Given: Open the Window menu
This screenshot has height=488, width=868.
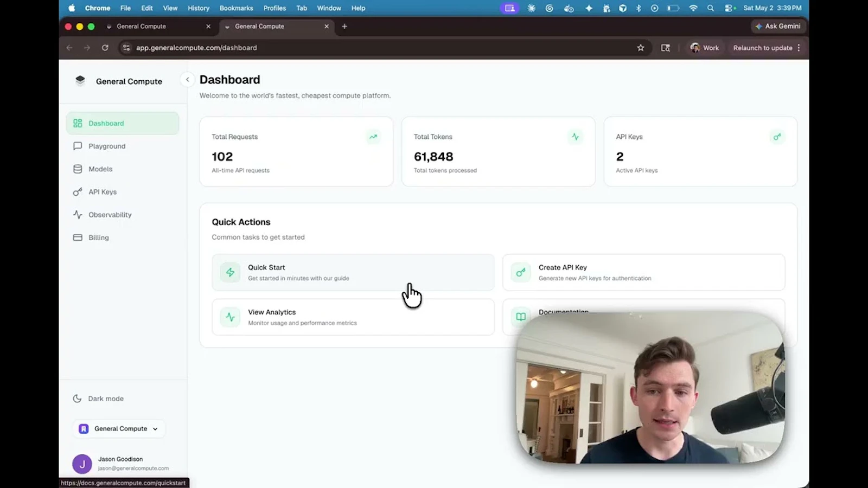Looking at the screenshot, I should (329, 8).
